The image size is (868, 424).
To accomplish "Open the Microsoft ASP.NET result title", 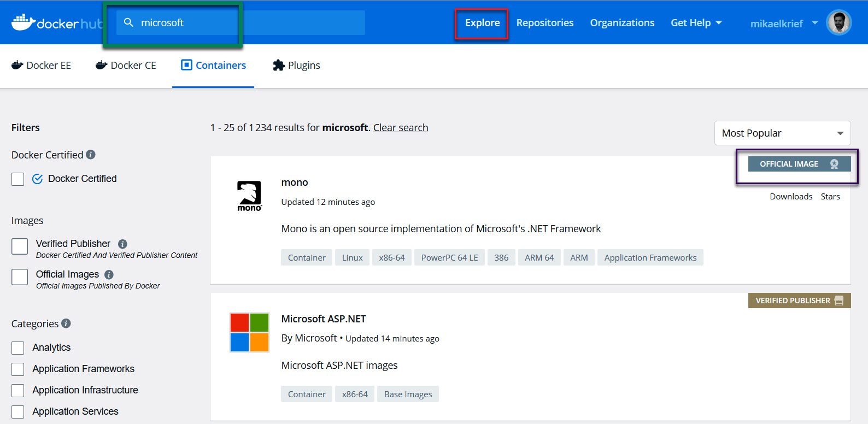I will coord(324,319).
